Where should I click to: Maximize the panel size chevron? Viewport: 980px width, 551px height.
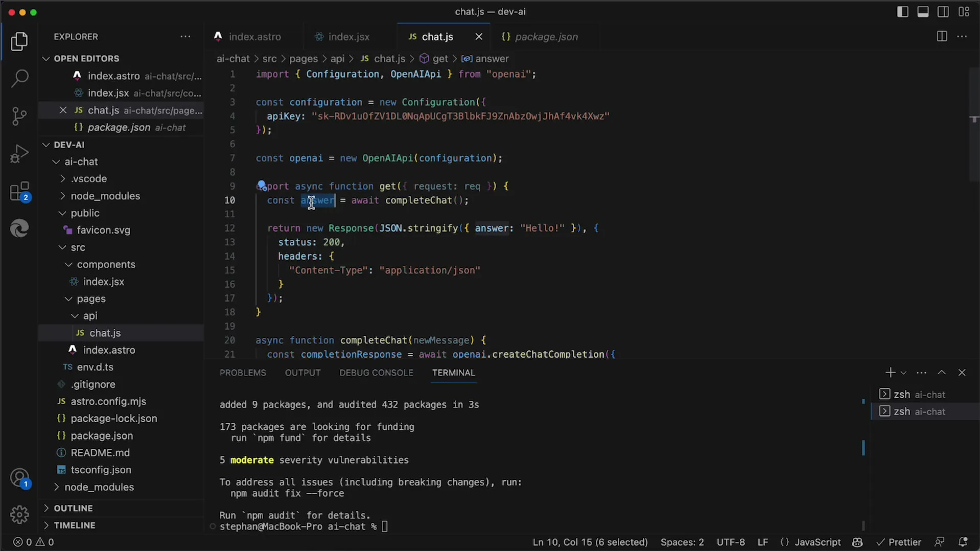[942, 373]
